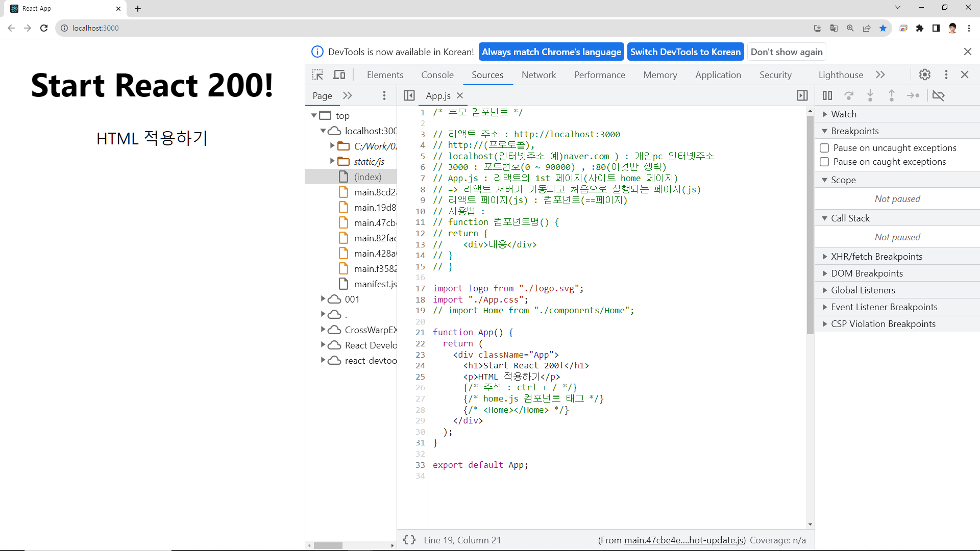The width and height of the screenshot is (980, 551).
Task: Hide the debugger sidebar icon
Action: click(802, 95)
